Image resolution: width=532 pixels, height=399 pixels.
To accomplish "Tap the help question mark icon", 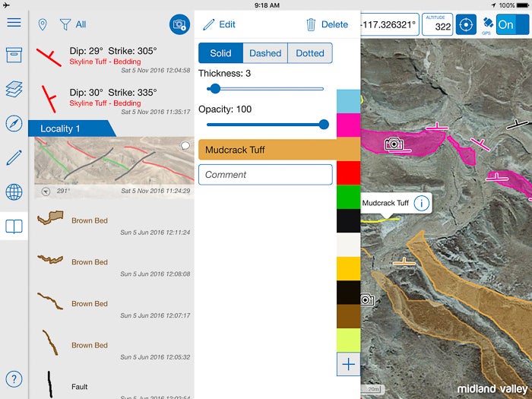I will 14,379.
